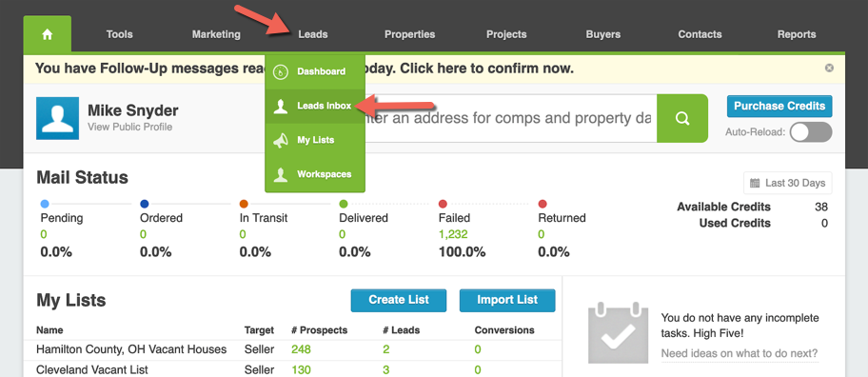Image resolution: width=868 pixels, height=377 pixels.
Task: Click the Workspaces person icon
Action: (281, 174)
